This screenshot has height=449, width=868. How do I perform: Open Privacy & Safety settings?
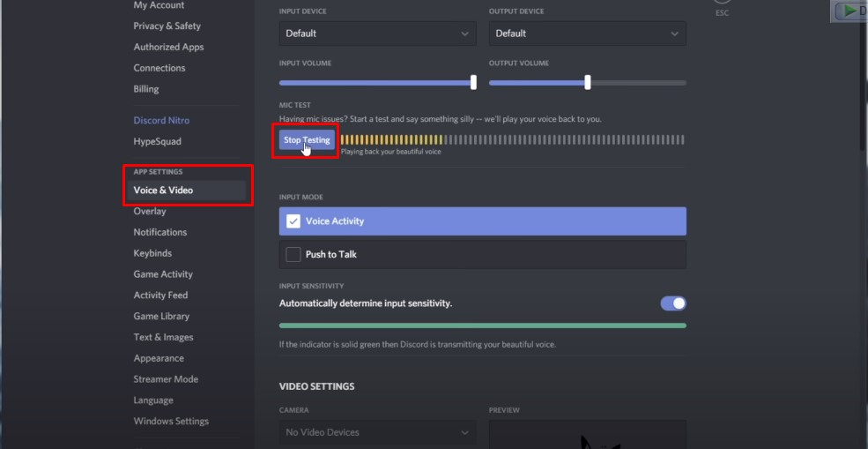point(167,26)
